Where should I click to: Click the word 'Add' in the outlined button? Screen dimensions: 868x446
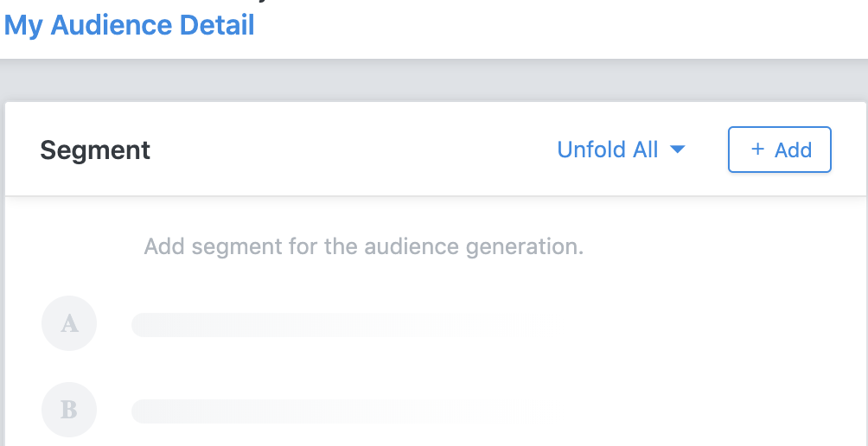click(x=793, y=150)
